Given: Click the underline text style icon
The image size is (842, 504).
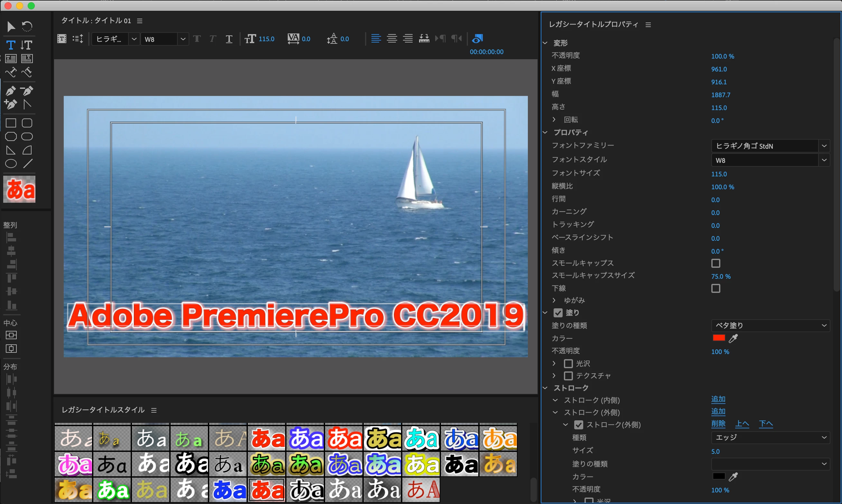Looking at the screenshot, I should click(229, 39).
